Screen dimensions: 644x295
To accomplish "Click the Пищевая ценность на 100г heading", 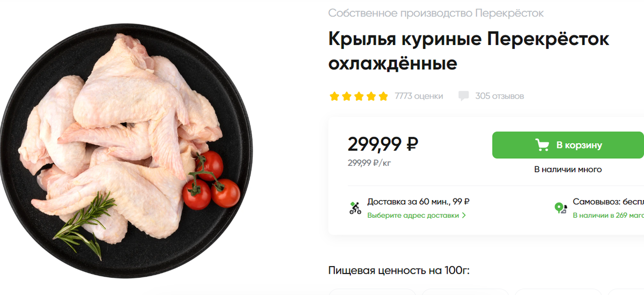I will pos(399,270).
